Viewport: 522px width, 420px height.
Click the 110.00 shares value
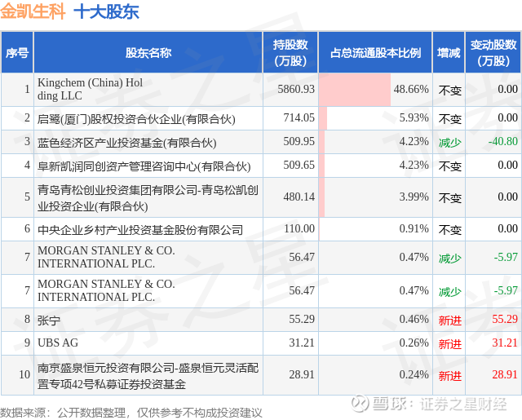(299, 228)
